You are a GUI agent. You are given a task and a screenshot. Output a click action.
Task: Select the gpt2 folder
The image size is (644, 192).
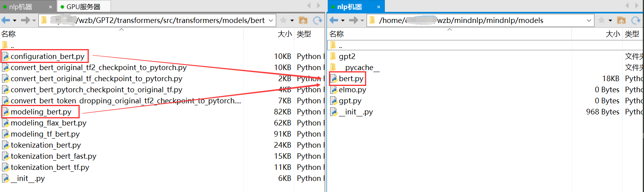click(347, 57)
